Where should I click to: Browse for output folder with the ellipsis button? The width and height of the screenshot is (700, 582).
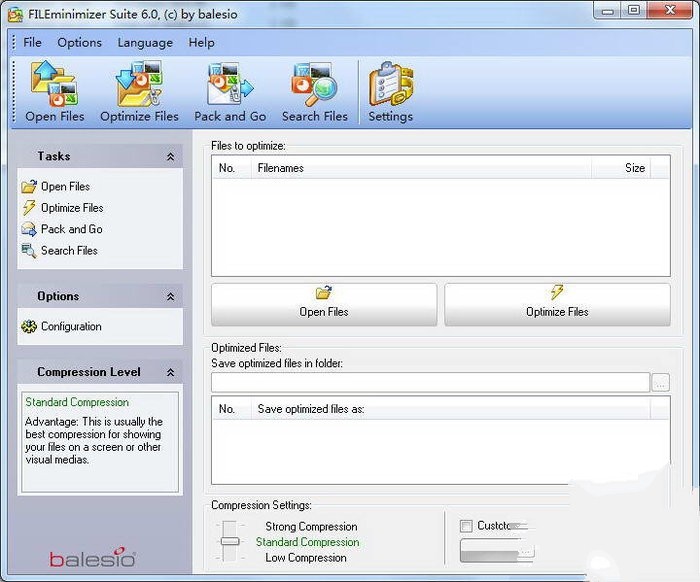click(661, 382)
